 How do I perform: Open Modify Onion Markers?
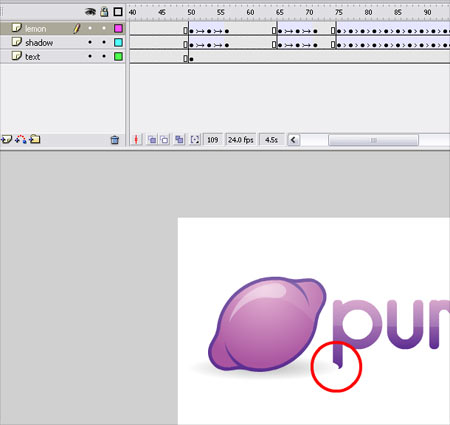195,139
